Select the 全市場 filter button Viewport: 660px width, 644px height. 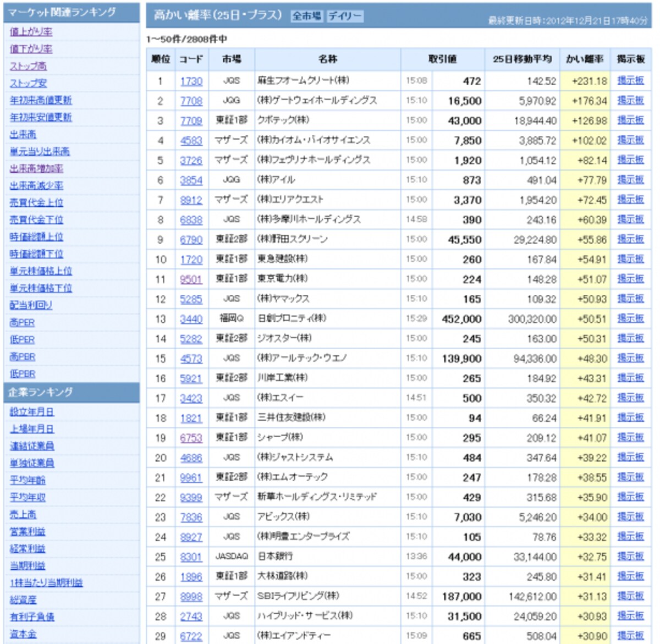pos(307,16)
